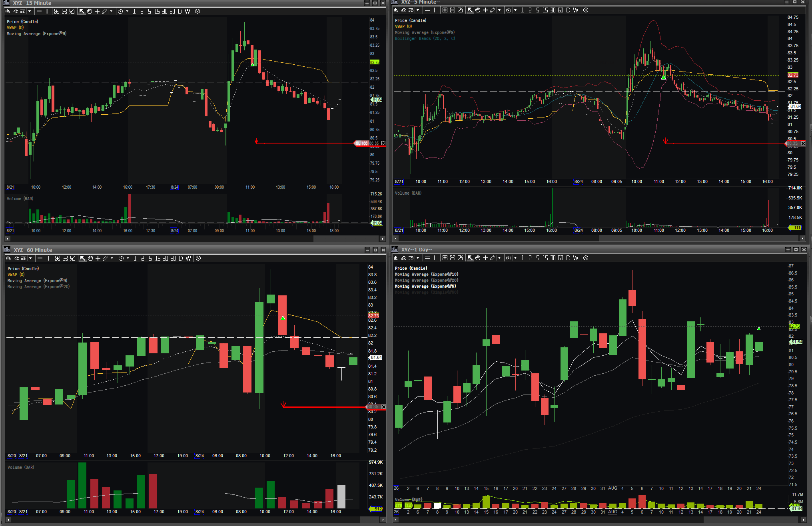Switch 15 Minute chart to 5 minute interval
Image resolution: width=812 pixels, height=526 pixels.
[150, 11]
